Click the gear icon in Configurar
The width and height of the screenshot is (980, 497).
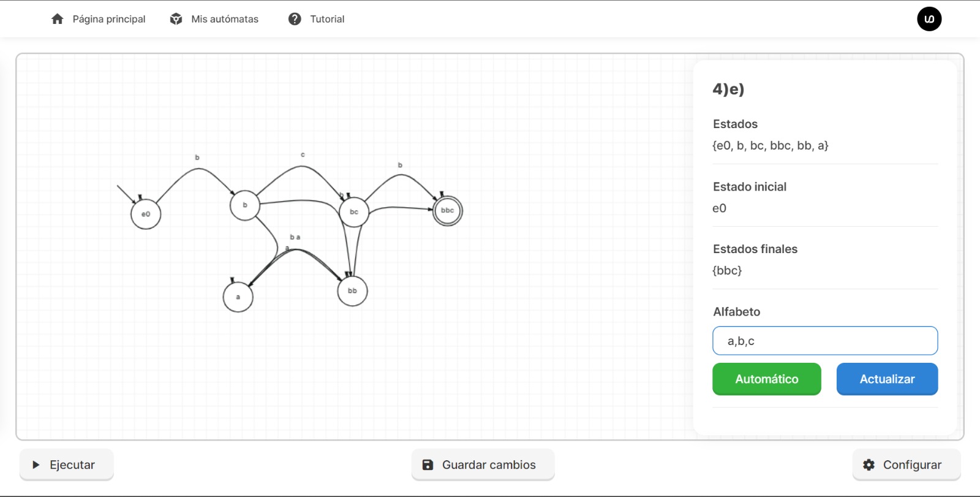click(869, 465)
